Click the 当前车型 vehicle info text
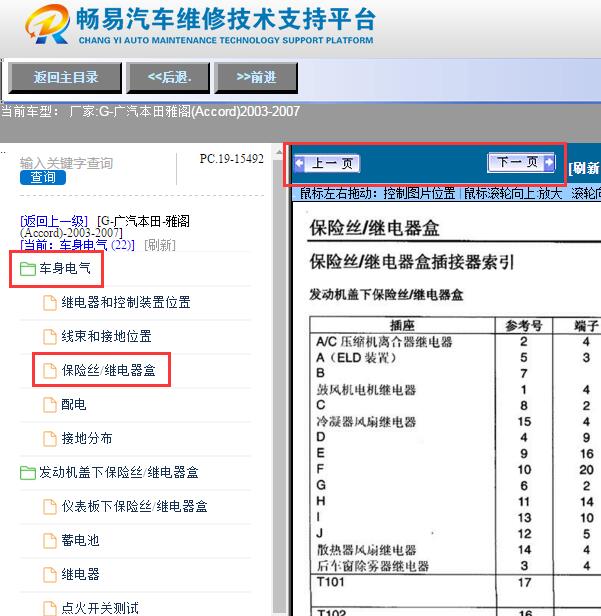The width and height of the screenshot is (601, 616). 150,112
